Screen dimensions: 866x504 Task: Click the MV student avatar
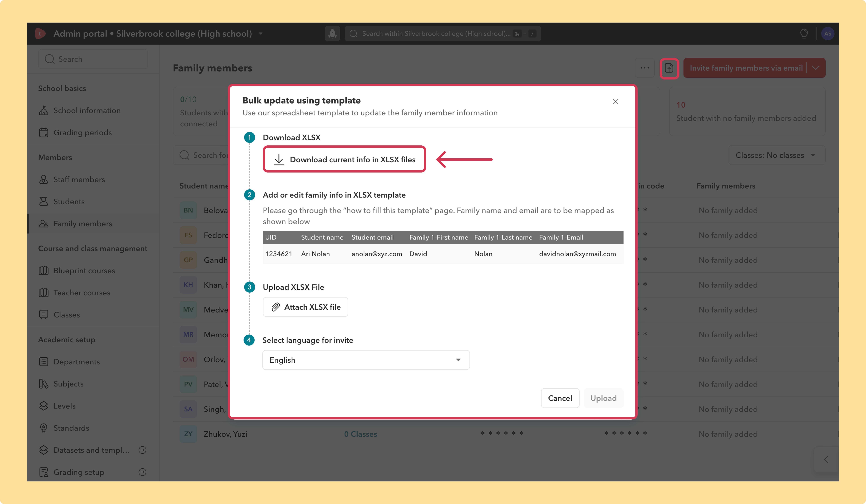pos(188,310)
